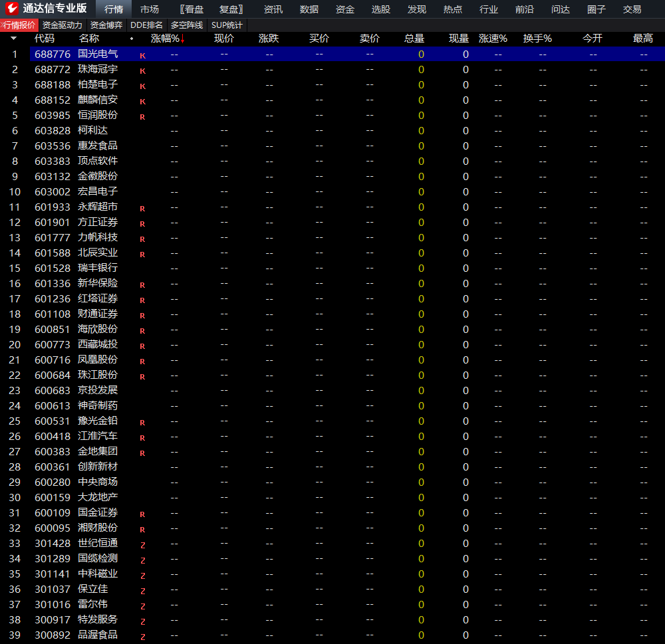Click the R marker for 江淮汽车
The image size is (665, 644).
pyautogui.click(x=142, y=438)
